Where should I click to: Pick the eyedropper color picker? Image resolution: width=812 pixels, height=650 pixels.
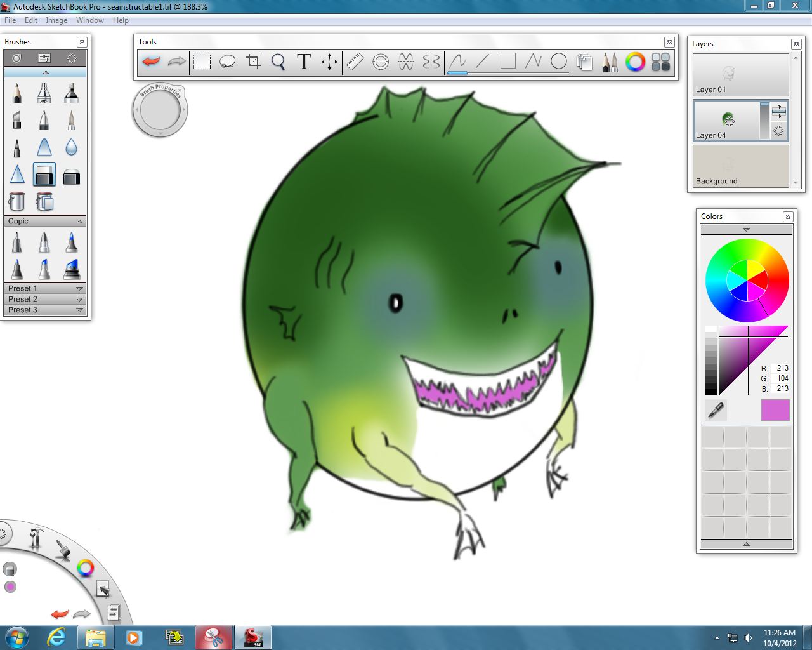pos(716,410)
